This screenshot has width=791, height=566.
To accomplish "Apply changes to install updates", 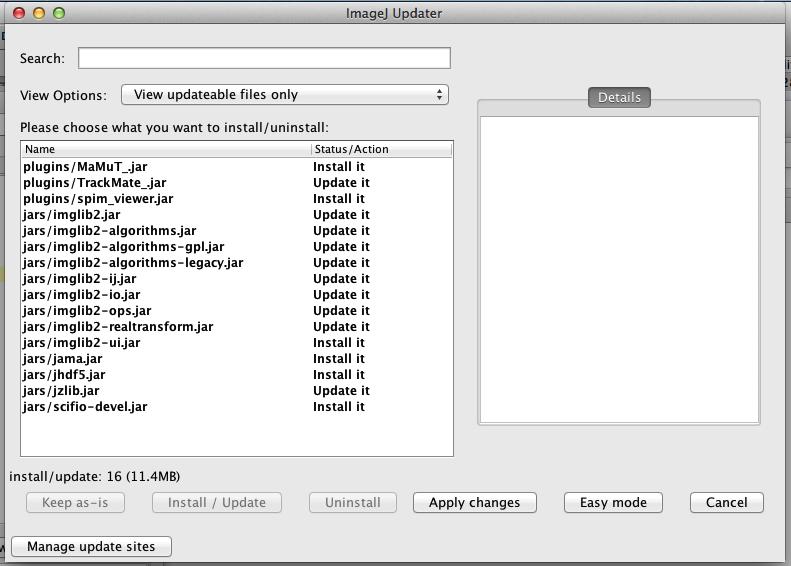I will 475,502.
